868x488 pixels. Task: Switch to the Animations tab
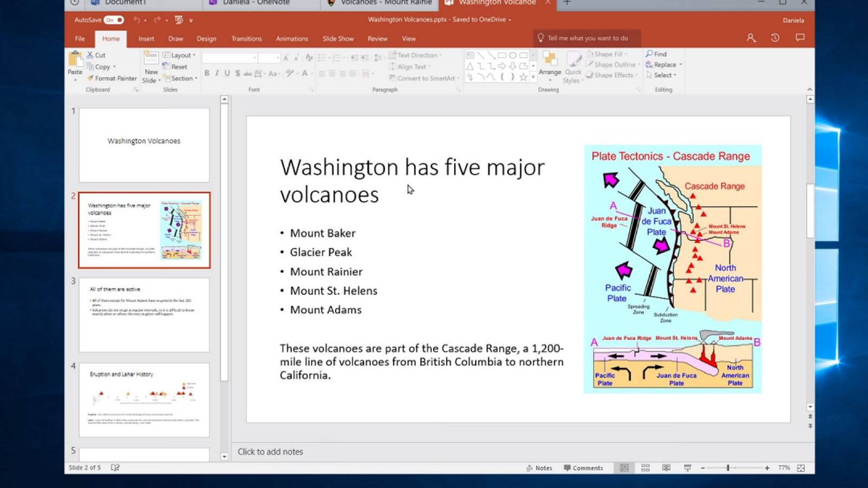pos(292,38)
